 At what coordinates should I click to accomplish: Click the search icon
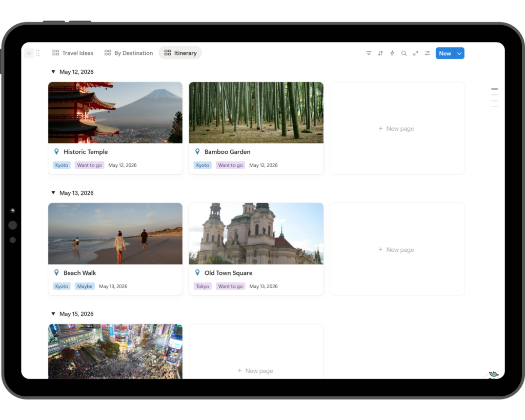click(404, 53)
